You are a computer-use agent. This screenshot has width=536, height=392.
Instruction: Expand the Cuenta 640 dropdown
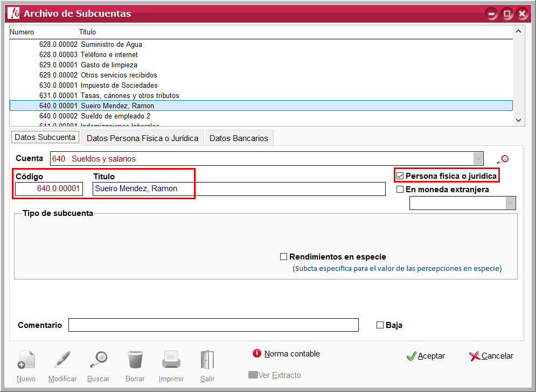point(478,159)
